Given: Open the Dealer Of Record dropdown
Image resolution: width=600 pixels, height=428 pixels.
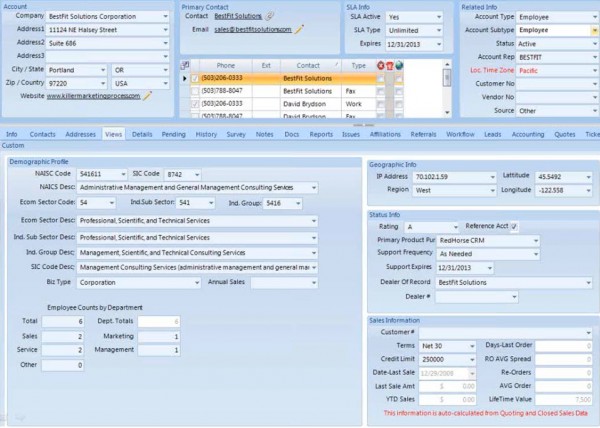Looking at the screenshot, I should point(588,283).
